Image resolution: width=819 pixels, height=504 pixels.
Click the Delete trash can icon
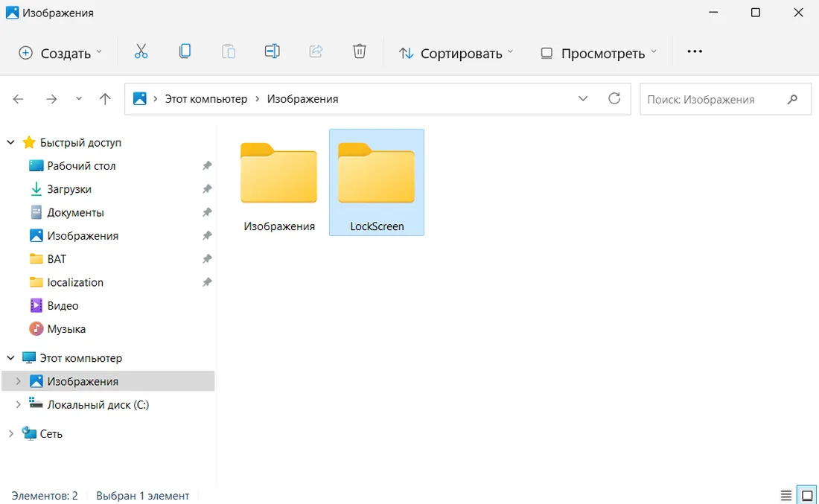click(x=360, y=51)
